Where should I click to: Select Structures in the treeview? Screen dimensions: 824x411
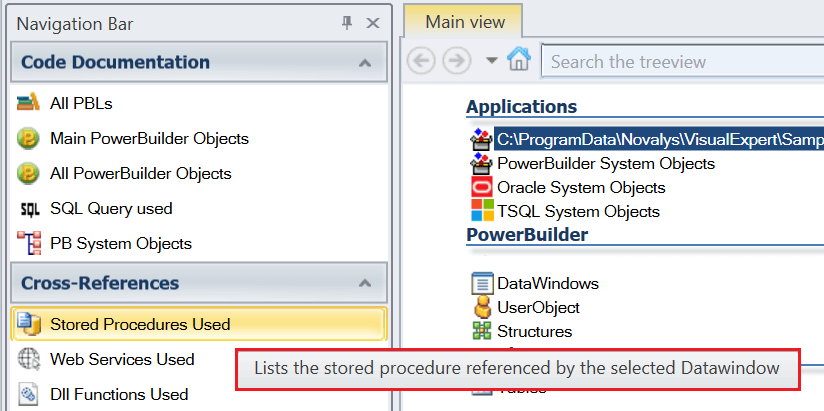pos(534,332)
